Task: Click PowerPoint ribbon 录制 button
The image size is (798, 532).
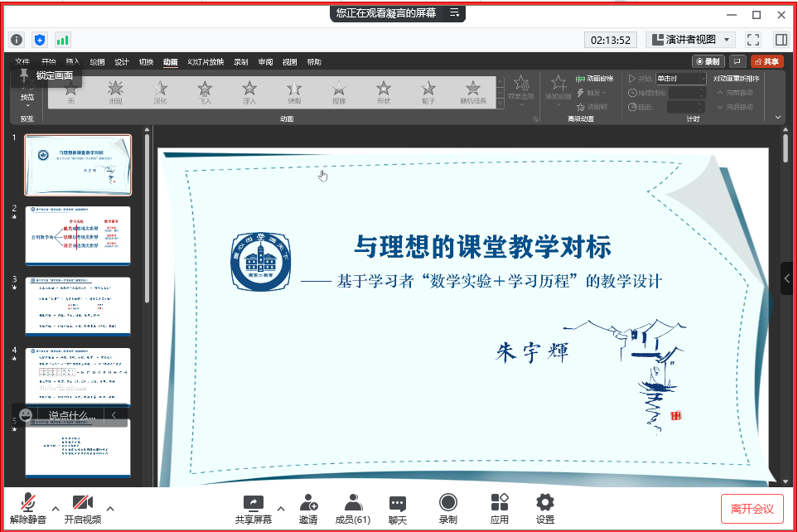Action: point(708,61)
